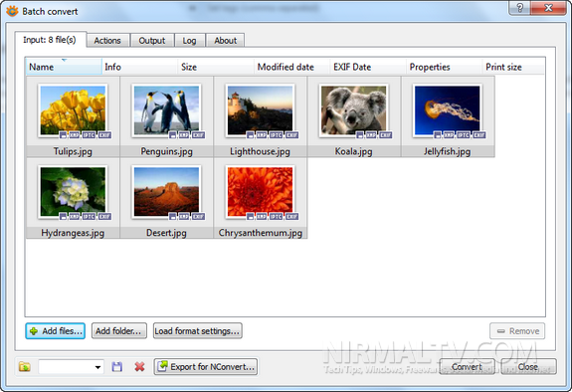Click the XMP badge on Koala.jpg
This screenshot has height=392, width=572.
[371, 135]
